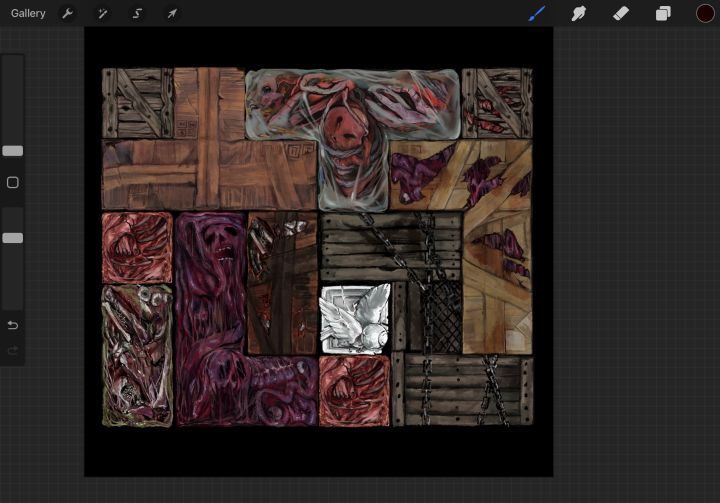The height and width of the screenshot is (503, 720).
Task: Open the Layers panel
Action: (663, 13)
